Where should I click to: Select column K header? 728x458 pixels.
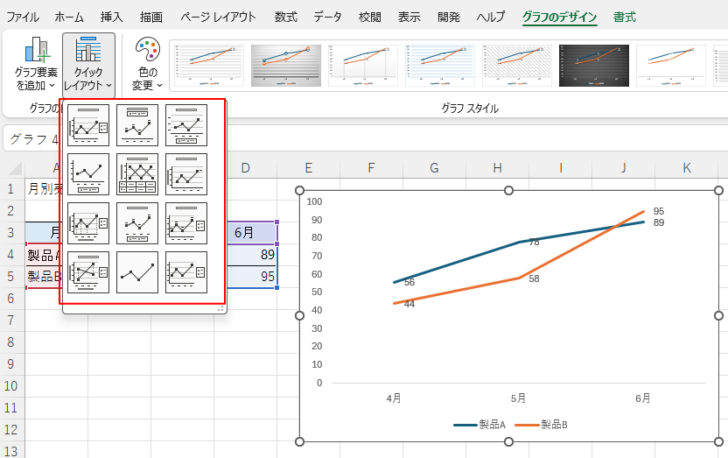tap(687, 168)
